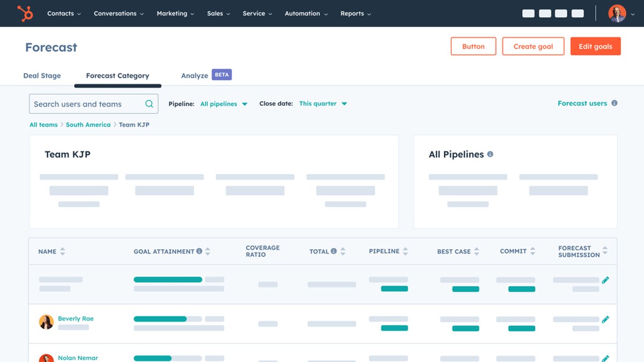Click info icon next to Total column
Screen dimensions: 644x362
click(334, 251)
